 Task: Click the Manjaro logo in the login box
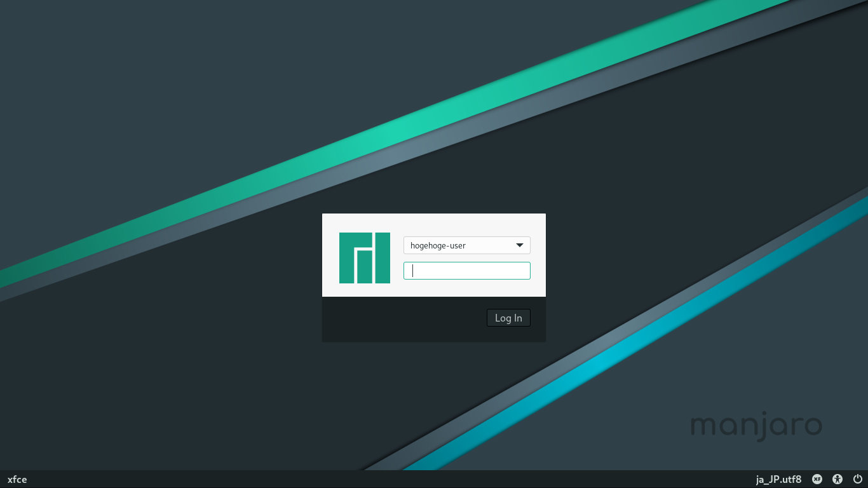click(x=365, y=258)
